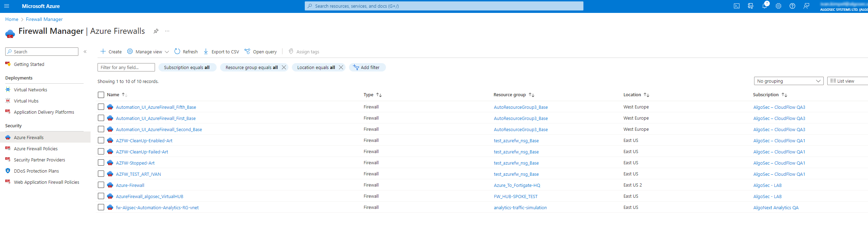
Task: Click the Filter for any field box
Action: 126,67
